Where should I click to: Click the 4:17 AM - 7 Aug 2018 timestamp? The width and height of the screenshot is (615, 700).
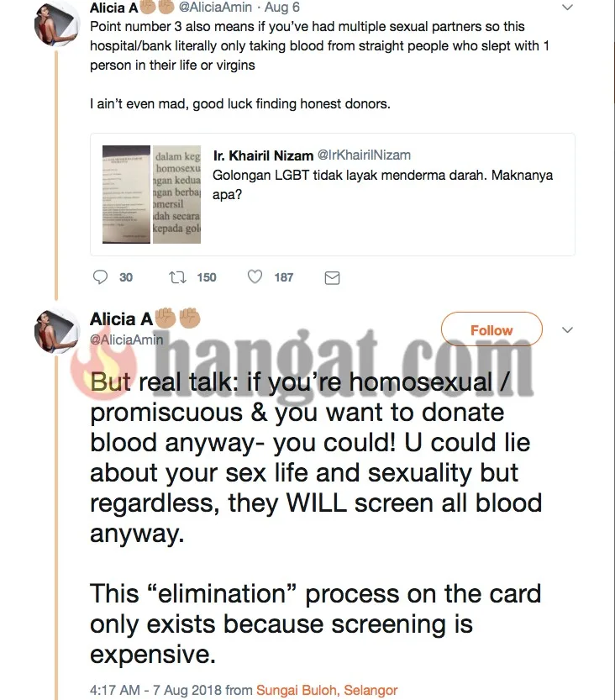click(x=155, y=690)
